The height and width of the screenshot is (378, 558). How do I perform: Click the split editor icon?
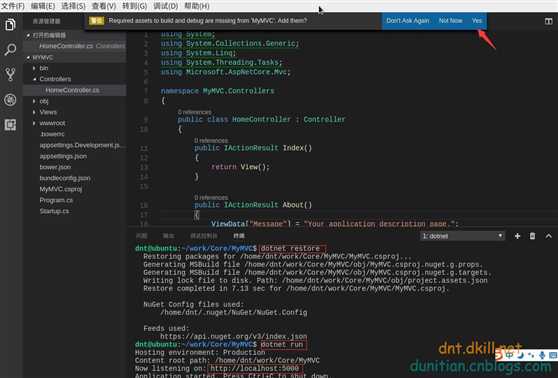(548, 21)
